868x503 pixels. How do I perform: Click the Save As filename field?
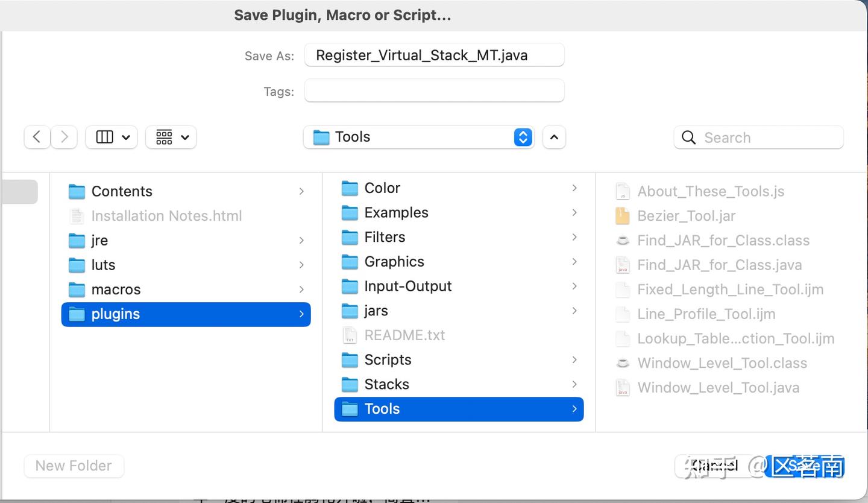coord(434,55)
